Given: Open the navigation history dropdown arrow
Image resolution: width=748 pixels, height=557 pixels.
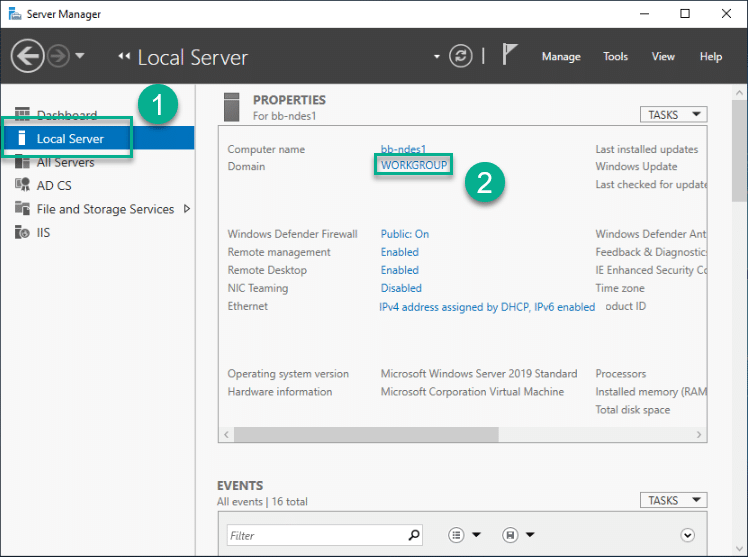Looking at the screenshot, I should click(80, 56).
